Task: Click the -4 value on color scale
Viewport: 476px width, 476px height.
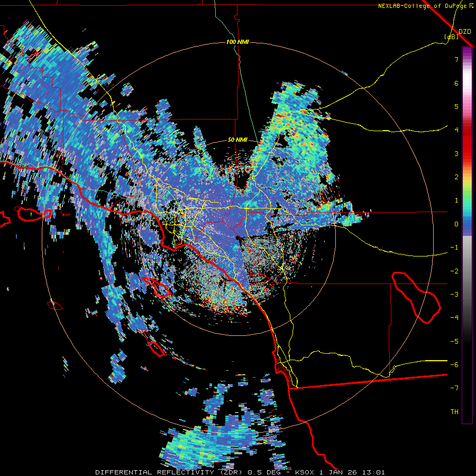Action: pos(454,317)
